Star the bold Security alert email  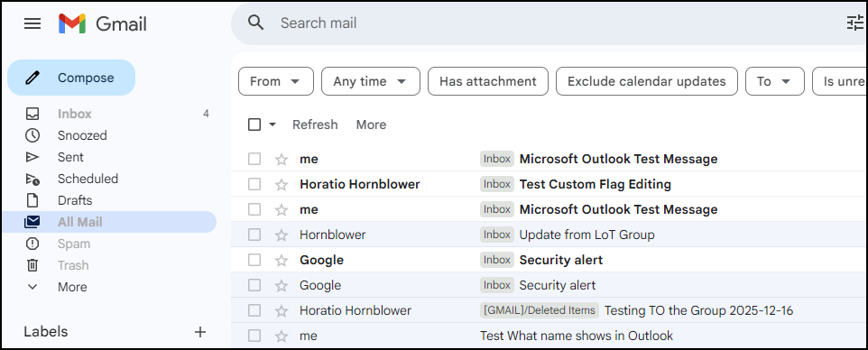[282, 261]
